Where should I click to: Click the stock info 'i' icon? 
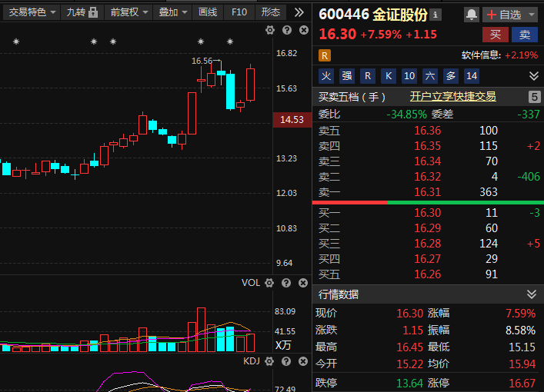pos(436,15)
